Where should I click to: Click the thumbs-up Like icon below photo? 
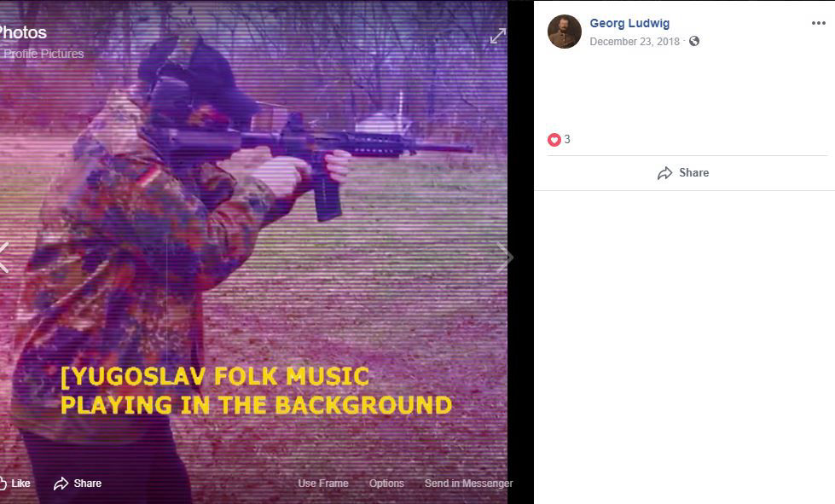3,484
